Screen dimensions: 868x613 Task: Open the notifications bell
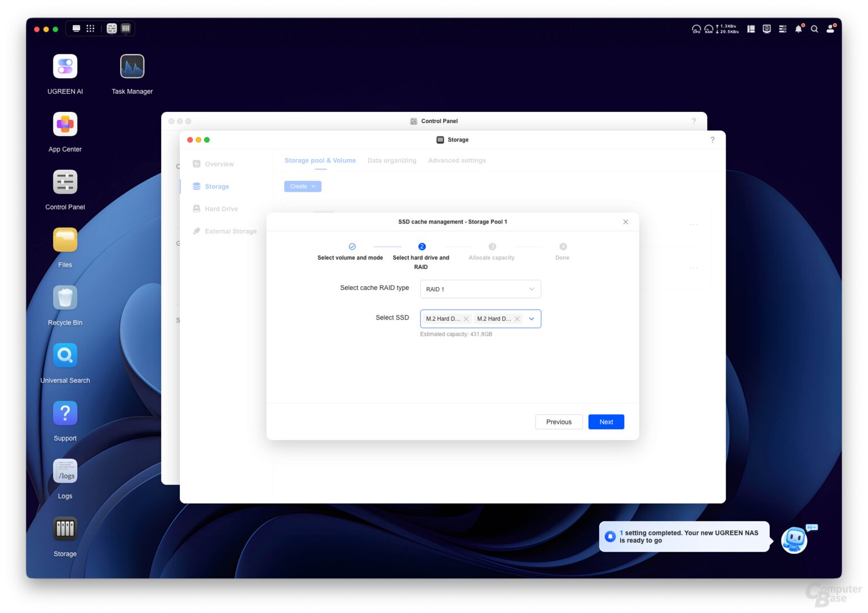[799, 29]
